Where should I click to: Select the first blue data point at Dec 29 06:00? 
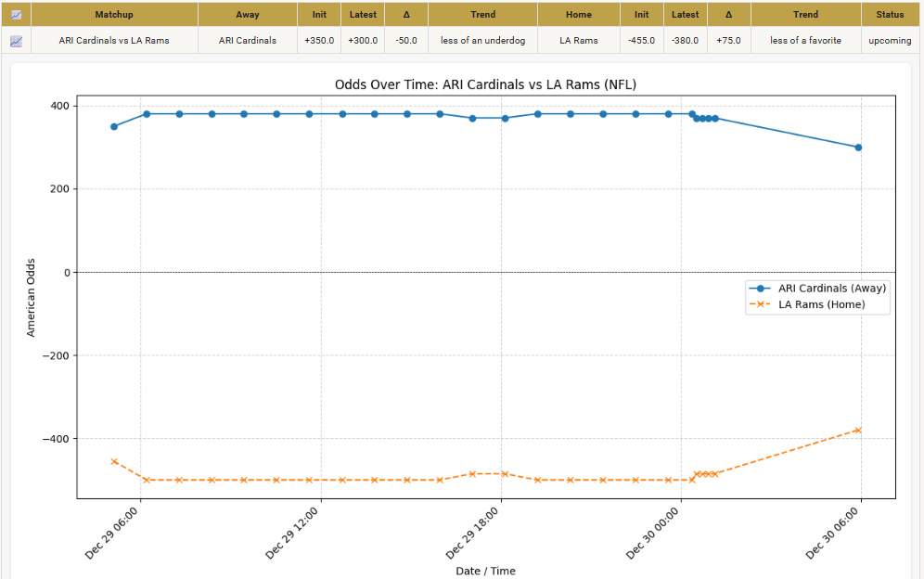[x=113, y=124]
